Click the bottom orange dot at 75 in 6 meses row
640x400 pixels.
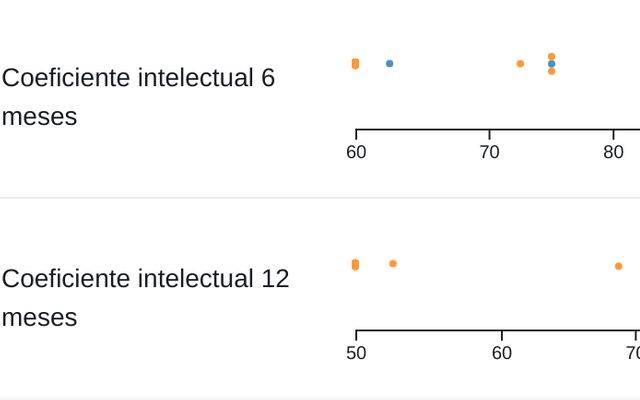point(551,71)
